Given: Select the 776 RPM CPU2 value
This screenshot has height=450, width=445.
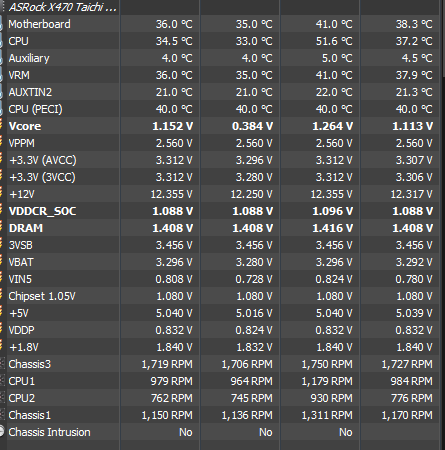Looking at the screenshot, I should click(411, 398).
